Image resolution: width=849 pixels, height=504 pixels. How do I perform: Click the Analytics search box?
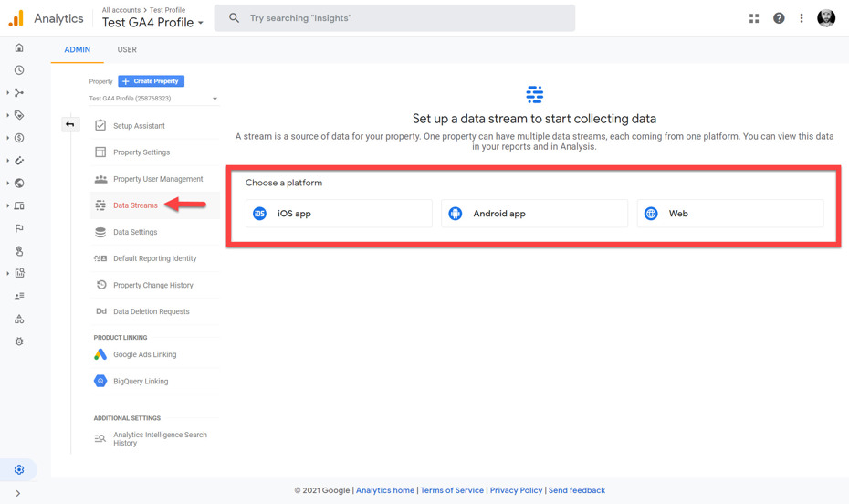[394, 18]
